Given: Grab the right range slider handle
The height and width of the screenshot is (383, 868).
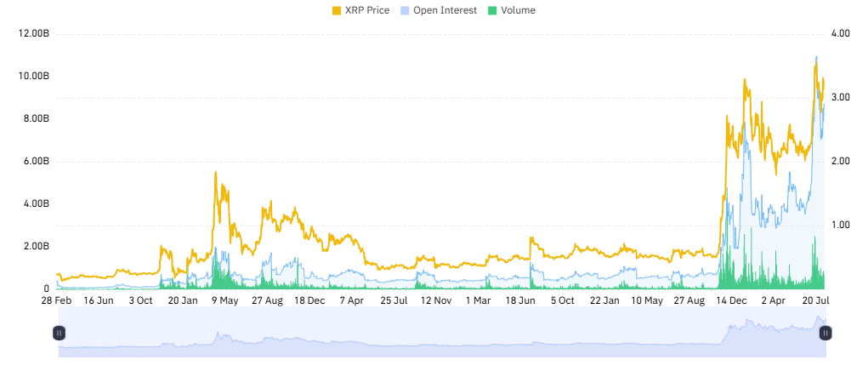Looking at the screenshot, I should (825, 333).
